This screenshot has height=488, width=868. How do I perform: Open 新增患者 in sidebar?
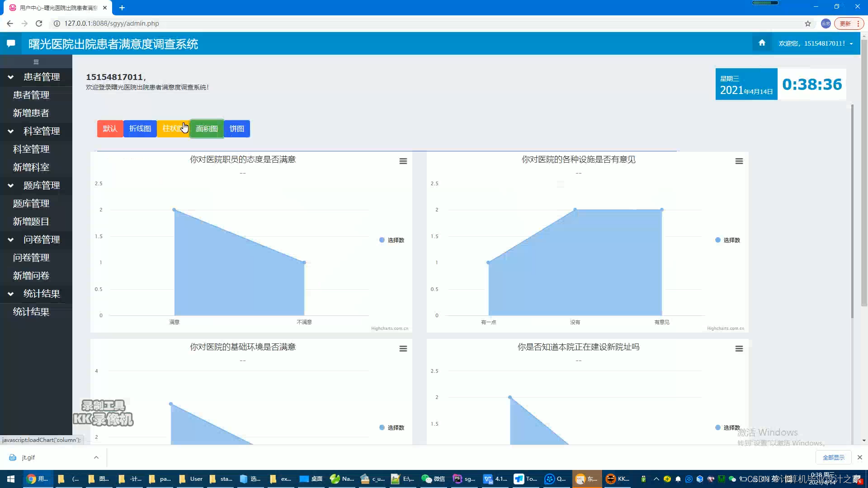(x=31, y=113)
